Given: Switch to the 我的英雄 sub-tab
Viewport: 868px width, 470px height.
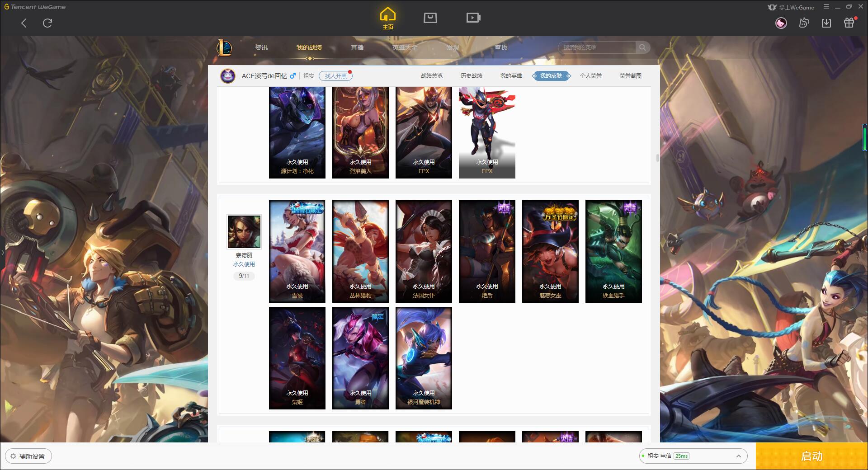Looking at the screenshot, I should (x=511, y=76).
